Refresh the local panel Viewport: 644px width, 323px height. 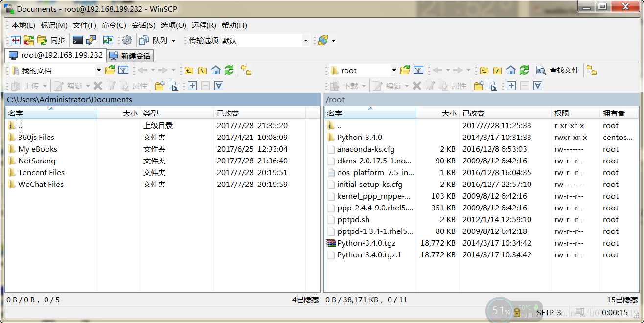pos(229,70)
